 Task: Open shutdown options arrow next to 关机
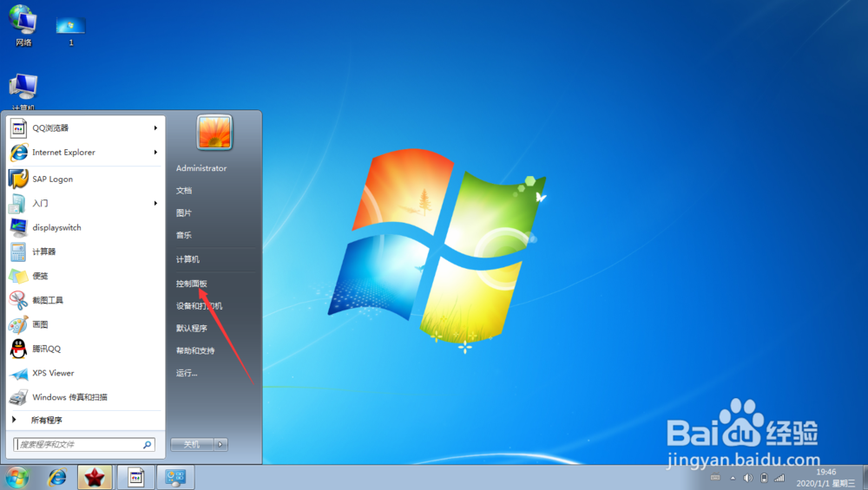[x=220, y=444]
